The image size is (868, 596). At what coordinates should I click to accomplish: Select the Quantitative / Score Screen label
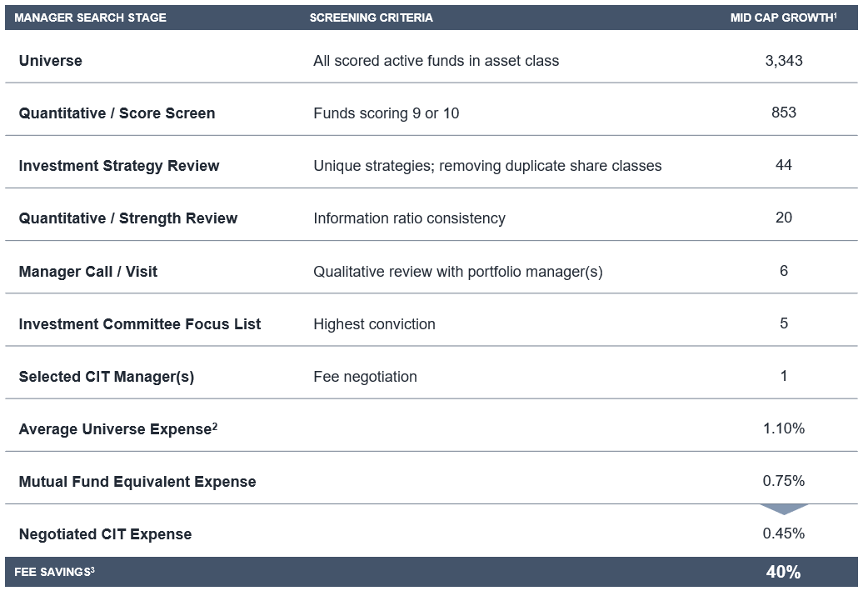point(117,113)
